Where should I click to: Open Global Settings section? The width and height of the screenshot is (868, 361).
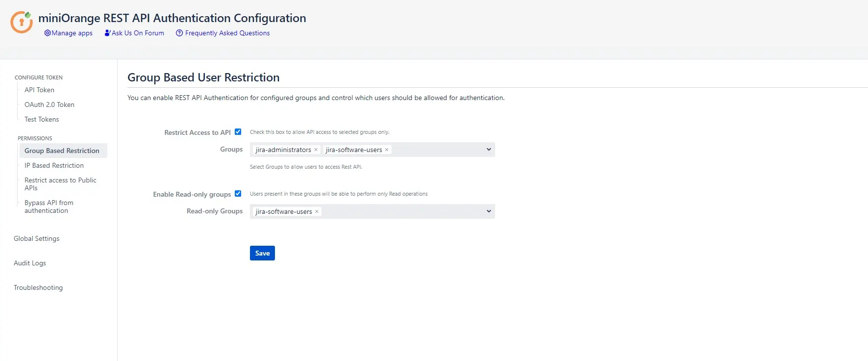(36, 238)
